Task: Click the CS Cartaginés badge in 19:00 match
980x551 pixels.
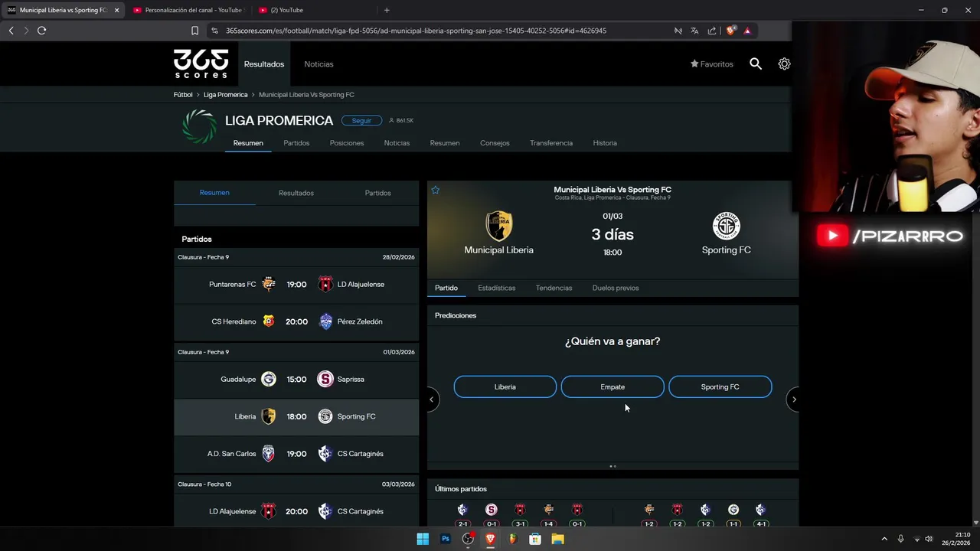Action: pos(325,454)
